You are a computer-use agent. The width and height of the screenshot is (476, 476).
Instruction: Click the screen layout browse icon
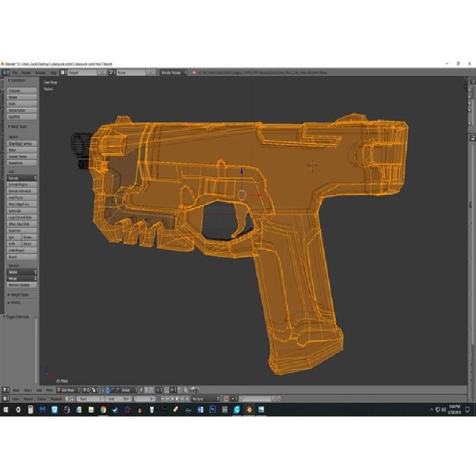[64, 73]
